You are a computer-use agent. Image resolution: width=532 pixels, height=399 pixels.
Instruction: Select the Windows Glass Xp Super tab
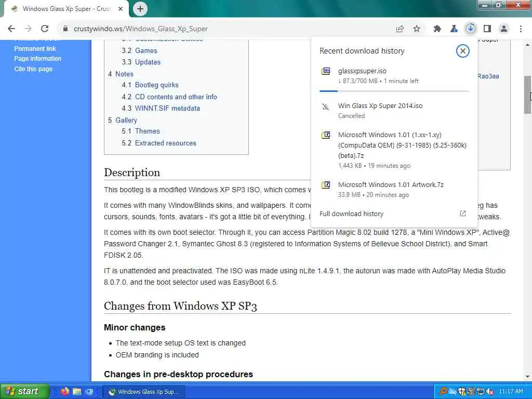66,9
